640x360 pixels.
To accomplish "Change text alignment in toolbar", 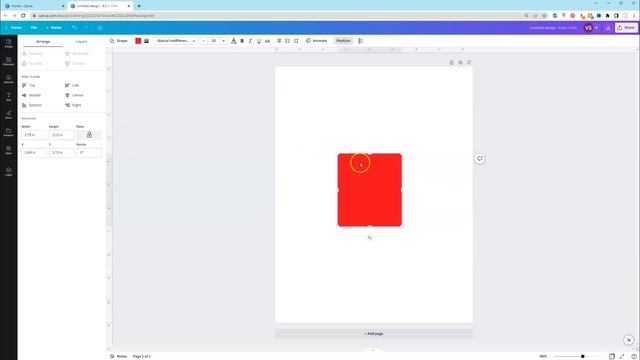I will point(279,41).
